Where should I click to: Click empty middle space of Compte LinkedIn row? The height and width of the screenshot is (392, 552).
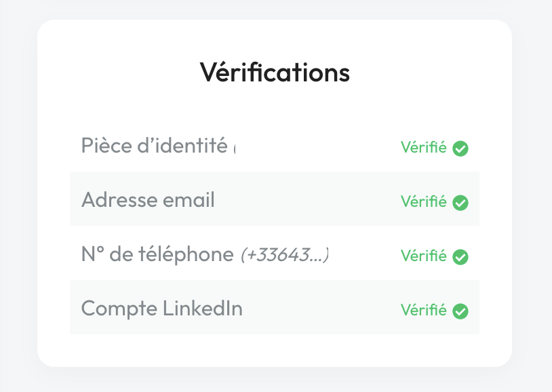(x=319, y=309)
